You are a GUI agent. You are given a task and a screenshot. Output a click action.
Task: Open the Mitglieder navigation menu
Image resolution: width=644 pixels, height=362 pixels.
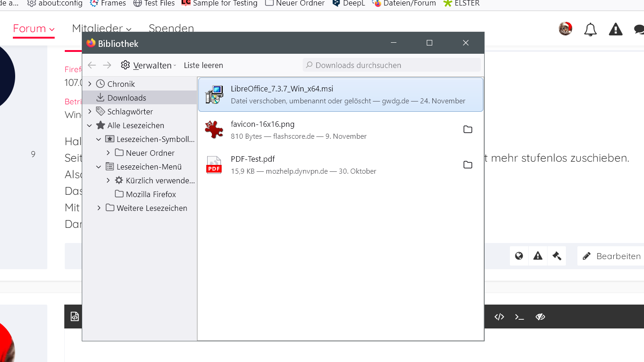pyautogui.click(x=102, y=28)
